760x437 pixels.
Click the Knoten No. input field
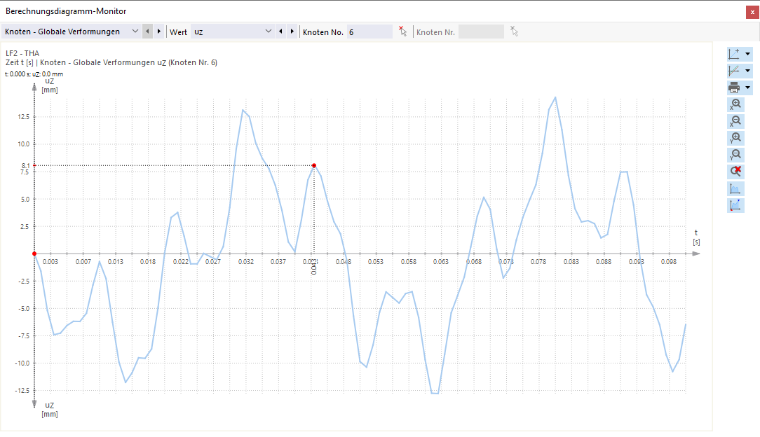[369, 32]
